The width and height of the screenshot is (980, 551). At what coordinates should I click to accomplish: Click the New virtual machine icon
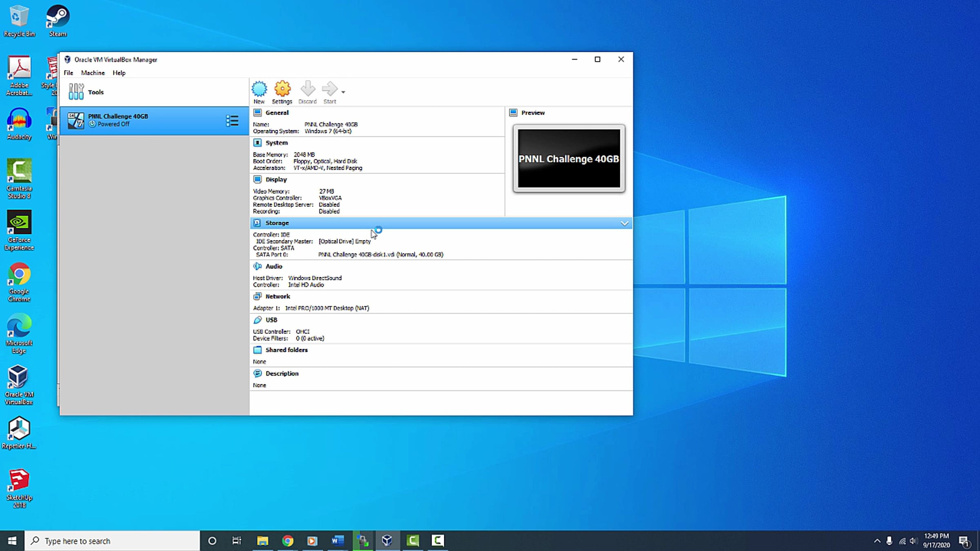(x=259, y=89)
